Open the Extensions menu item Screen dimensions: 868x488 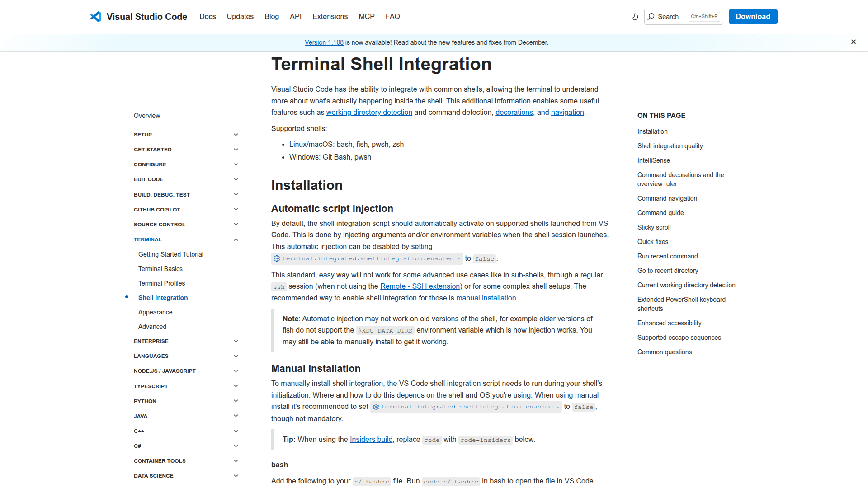[x=330, y=16]
